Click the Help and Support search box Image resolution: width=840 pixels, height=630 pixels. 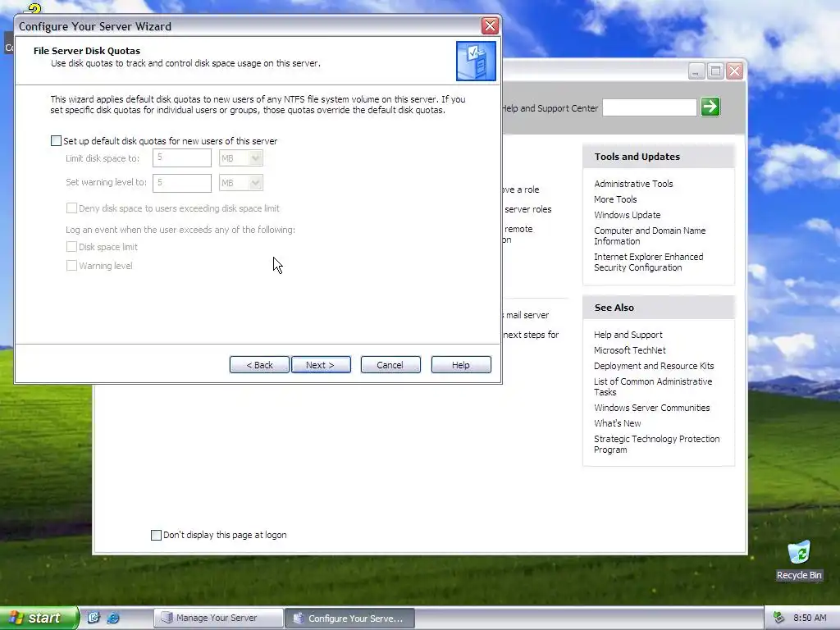coord(650,107)
